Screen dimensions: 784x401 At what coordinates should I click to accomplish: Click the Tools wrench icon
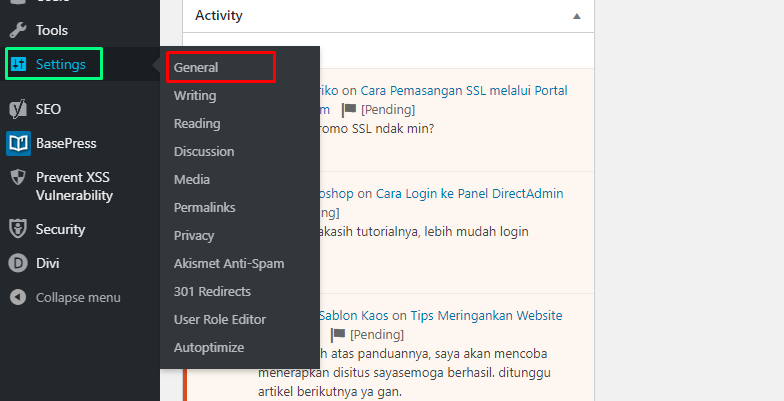pos(17,31)
